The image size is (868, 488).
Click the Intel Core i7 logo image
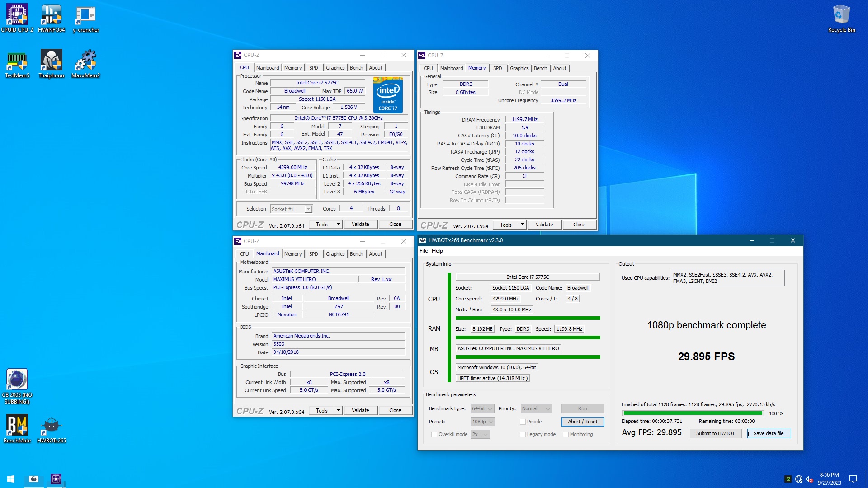[x=388, y=95]
